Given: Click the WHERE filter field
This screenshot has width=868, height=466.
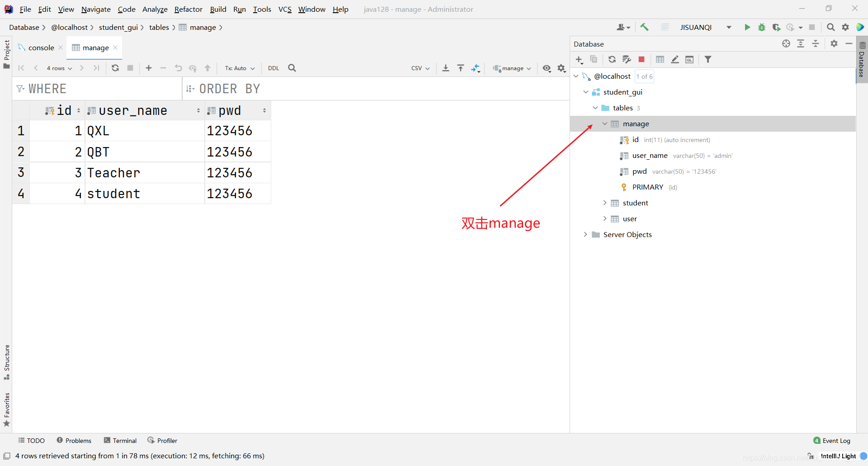Looking at the screenshot, I should (97, 89).
